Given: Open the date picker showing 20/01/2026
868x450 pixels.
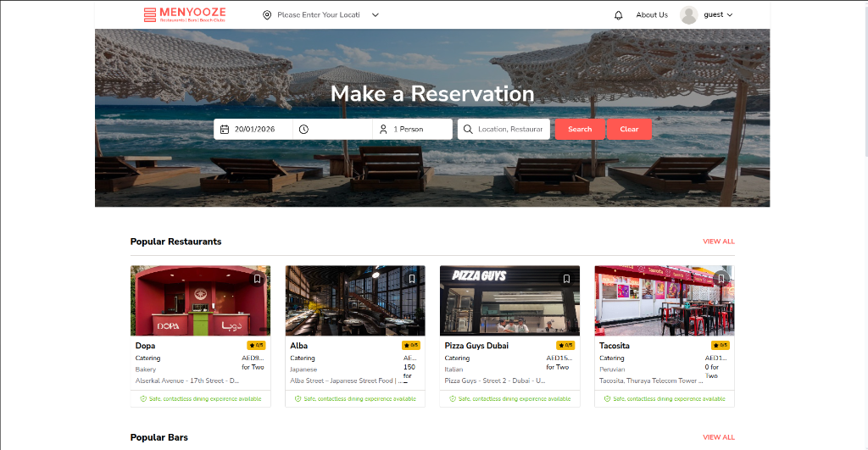Looking at the screenshot, I should coord(253,129).
